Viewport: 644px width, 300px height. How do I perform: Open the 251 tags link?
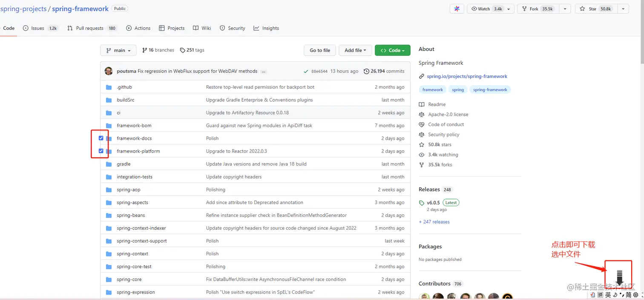(192, 50)
